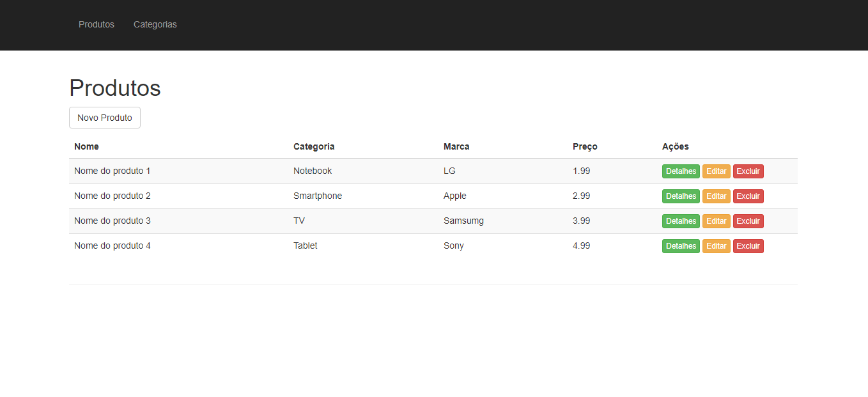Select the Preço column header
Image resolution: width=868 pixels, height=397 pixels.
coord(584,146)
